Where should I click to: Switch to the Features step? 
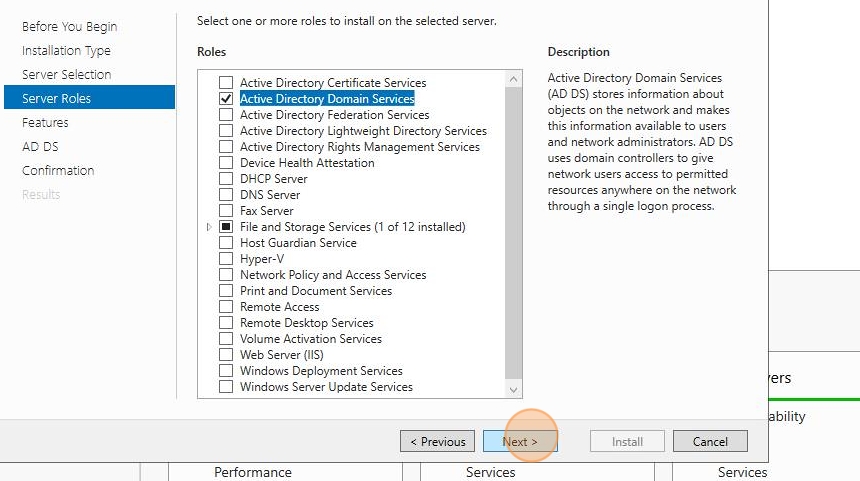[45, 122]
